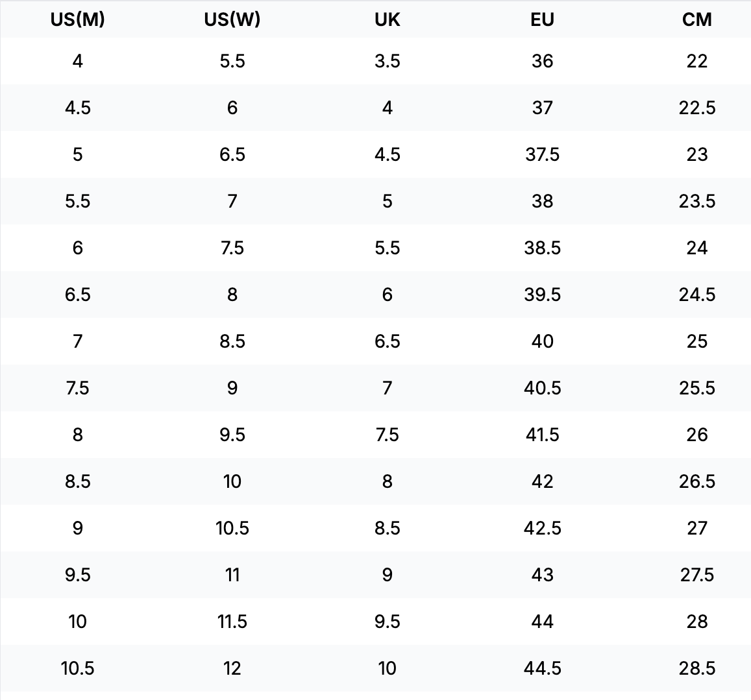Image resolution: width=751 pixels, height=700 pixels.
Task: Click EU size 43 cell
Action: point(542,575)
